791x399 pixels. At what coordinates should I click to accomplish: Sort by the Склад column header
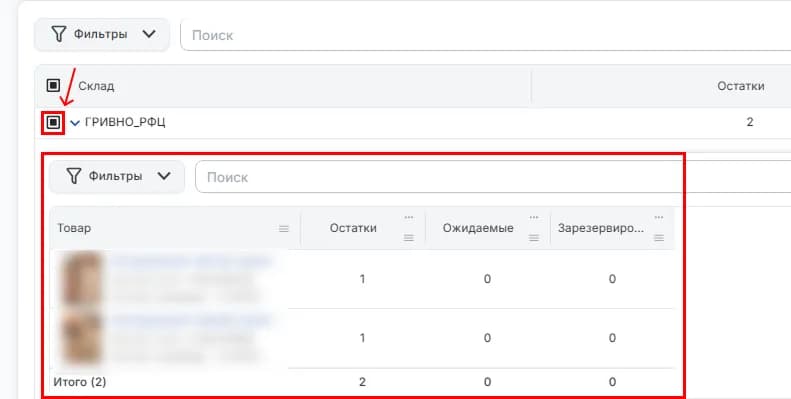tap(96, 86)
